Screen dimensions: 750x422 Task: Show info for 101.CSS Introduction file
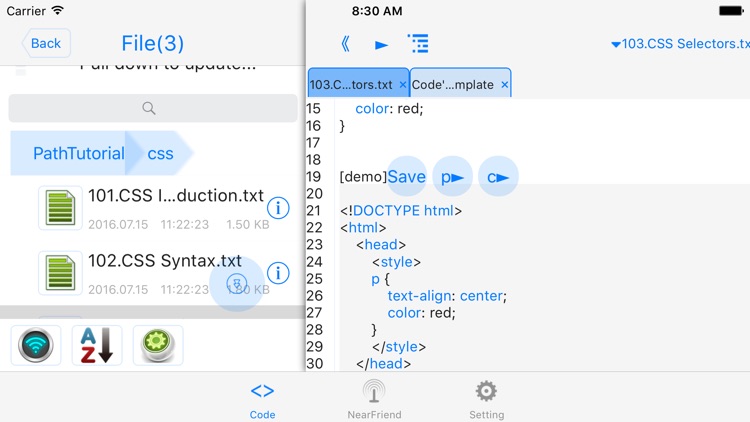pos(278,208)
